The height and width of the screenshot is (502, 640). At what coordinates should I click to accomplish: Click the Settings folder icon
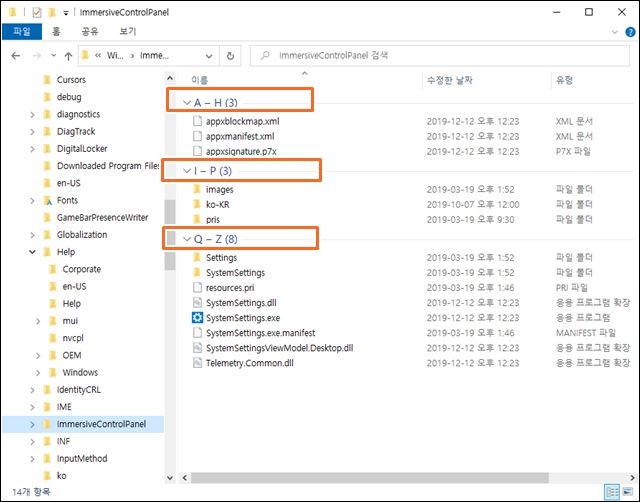click(x=197, y=257)
